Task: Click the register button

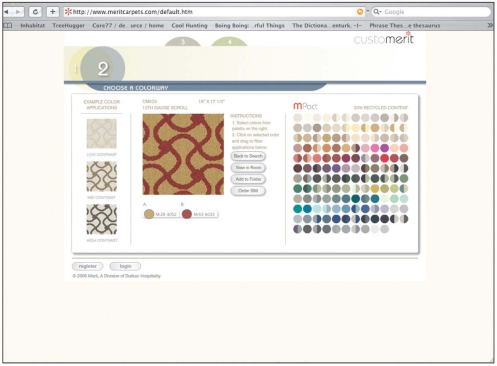Action: pos(88,266)
